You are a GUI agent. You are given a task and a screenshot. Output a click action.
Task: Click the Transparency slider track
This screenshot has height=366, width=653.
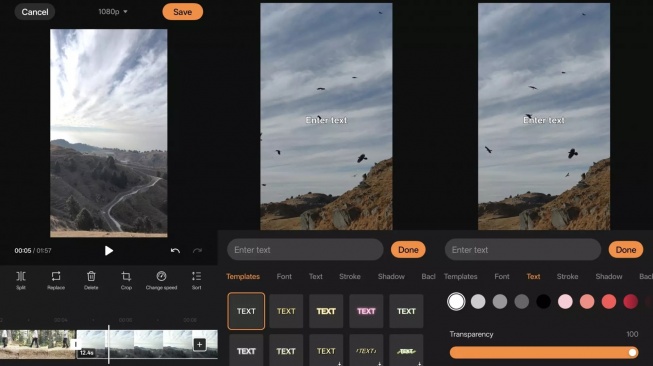(x=543, y=353)
